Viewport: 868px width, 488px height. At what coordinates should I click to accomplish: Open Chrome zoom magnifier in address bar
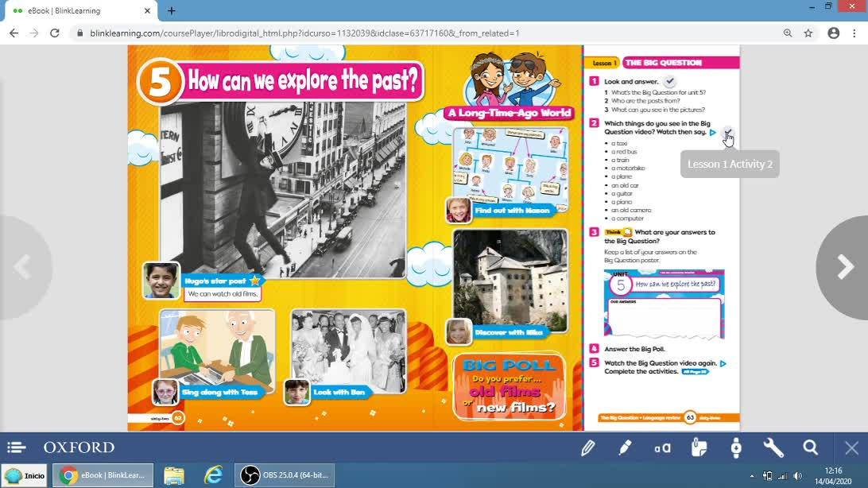pos(788,33)
